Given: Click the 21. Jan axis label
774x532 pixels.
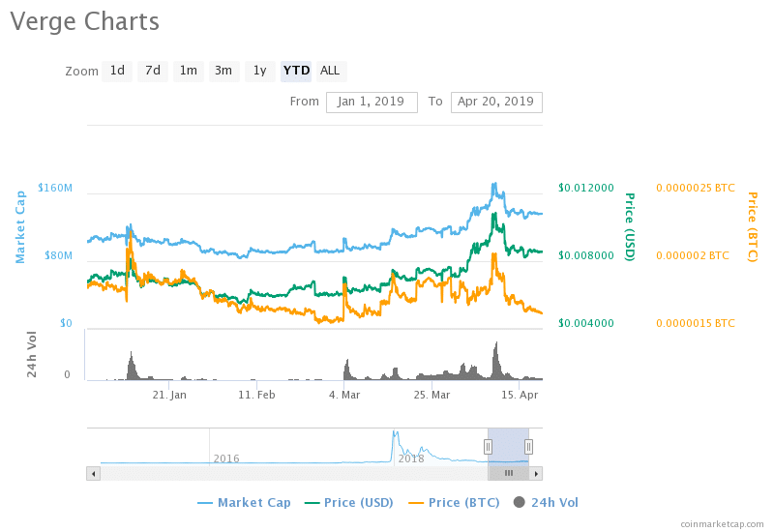Looking at the screenshot, I should pos(169,395).
